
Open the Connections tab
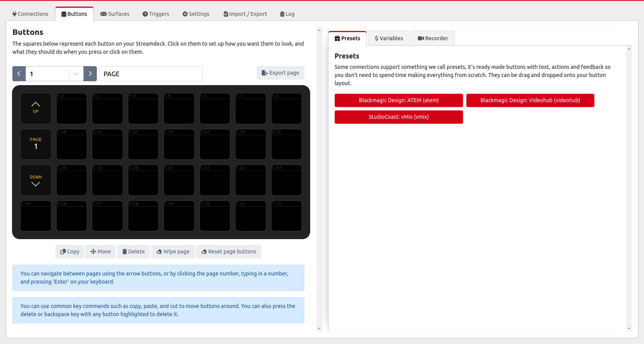click(30, 14)
